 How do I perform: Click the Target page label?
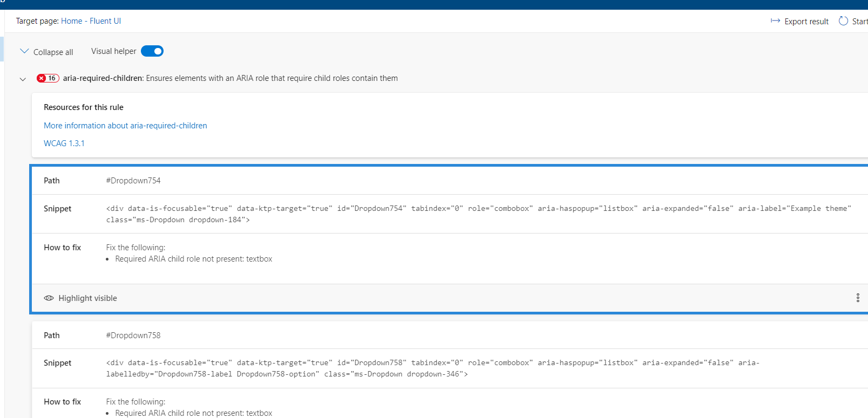pyautogui.click(x=37, y=21)
